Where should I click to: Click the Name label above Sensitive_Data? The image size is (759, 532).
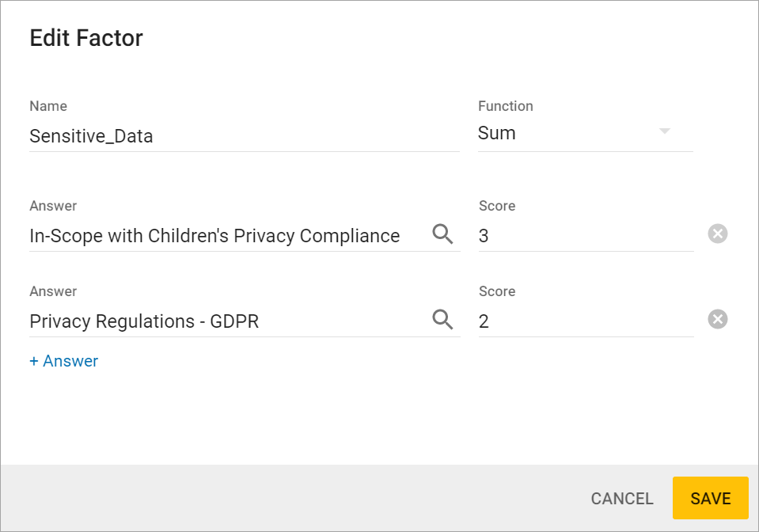coord(48,106)
